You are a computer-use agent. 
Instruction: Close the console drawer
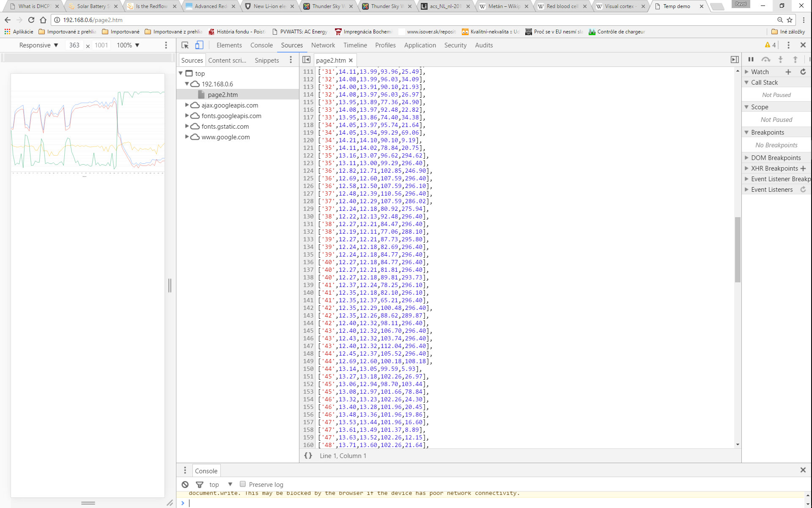[803, 470]
